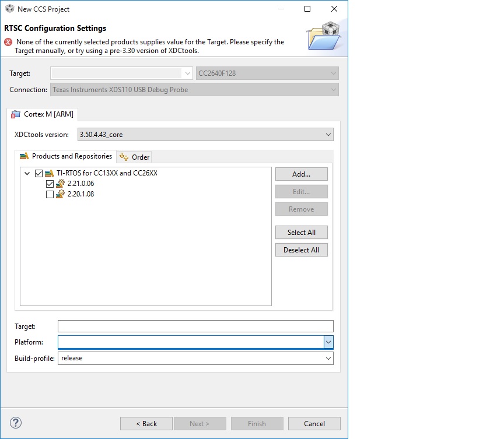The height and width of the screenshot is (439, 504).
Task: Click the folder wizard banner image
Action: (324, 36)
